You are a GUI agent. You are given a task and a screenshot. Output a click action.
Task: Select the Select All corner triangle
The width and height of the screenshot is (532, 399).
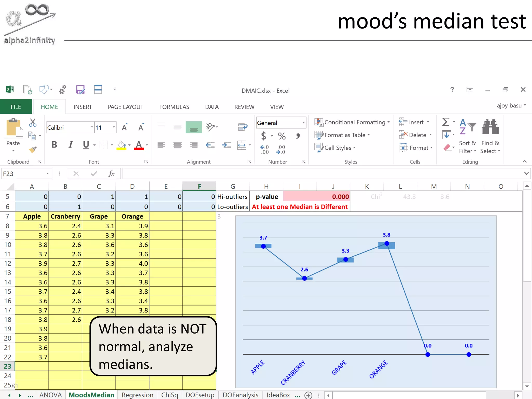(11, 186)
